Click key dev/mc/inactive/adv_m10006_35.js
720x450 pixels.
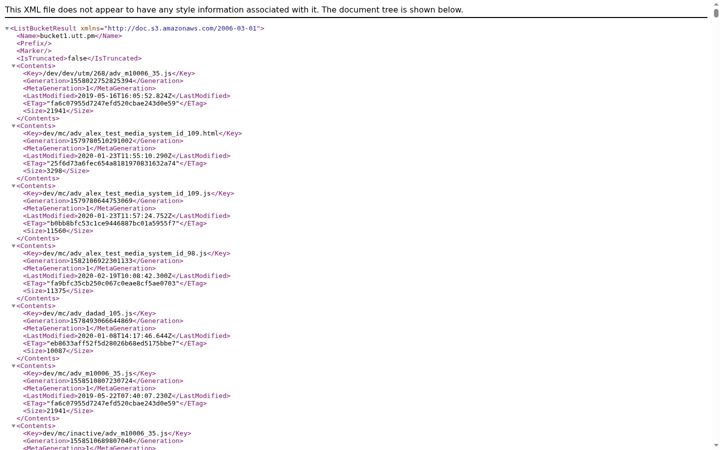[x=105, y=433]
